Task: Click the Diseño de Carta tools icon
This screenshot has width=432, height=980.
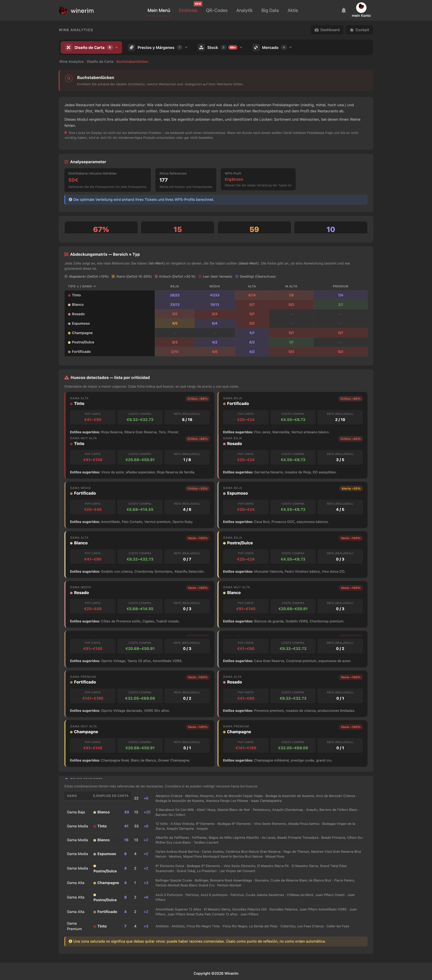Action: [x=69, y=48]
